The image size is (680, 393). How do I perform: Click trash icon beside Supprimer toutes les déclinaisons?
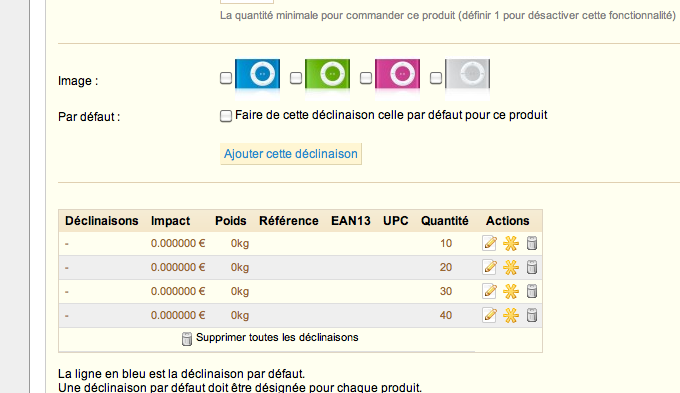point(186,339)
